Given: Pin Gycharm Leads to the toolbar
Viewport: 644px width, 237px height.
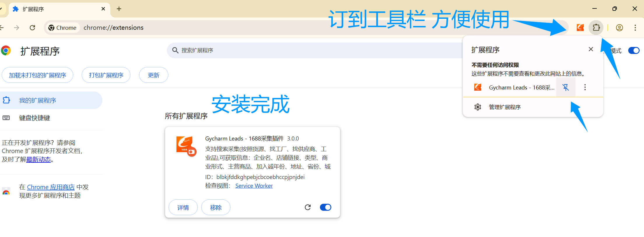Looking at the screenshot, I should click(x=566, y=87).
